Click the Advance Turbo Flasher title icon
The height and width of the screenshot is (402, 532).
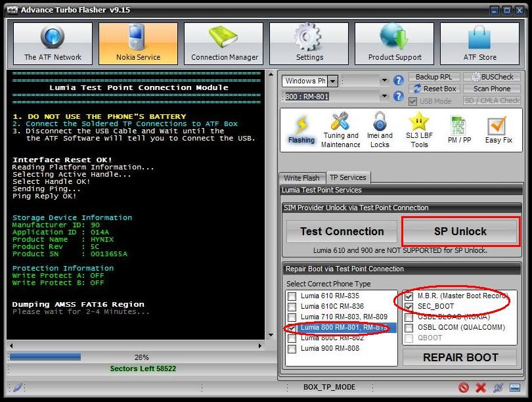coord(12,10)
